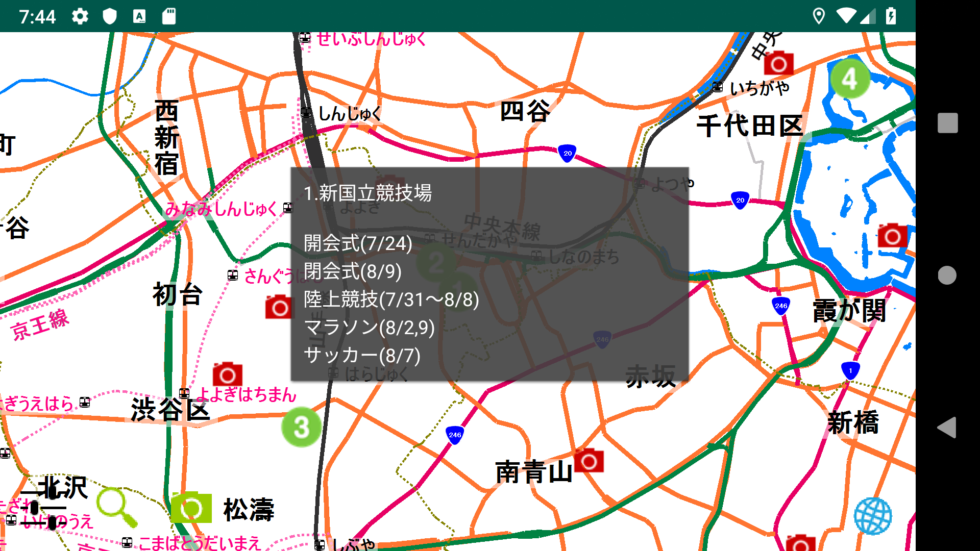Select the 閉会式(8/9) line in popup
980x551 pixels.
pos(353,271)
